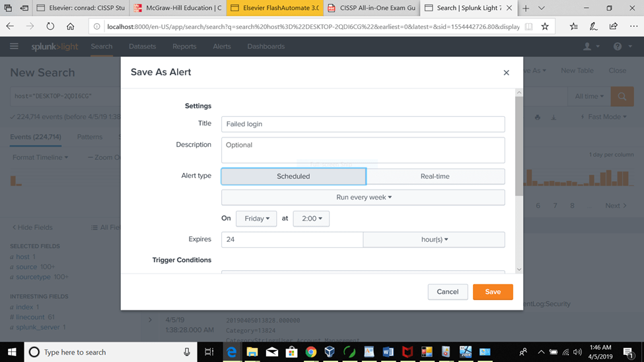The width and height of the screenshot is (644, 362).
Task: Select the splunk_server interesting field
Action: click(38, 328)
